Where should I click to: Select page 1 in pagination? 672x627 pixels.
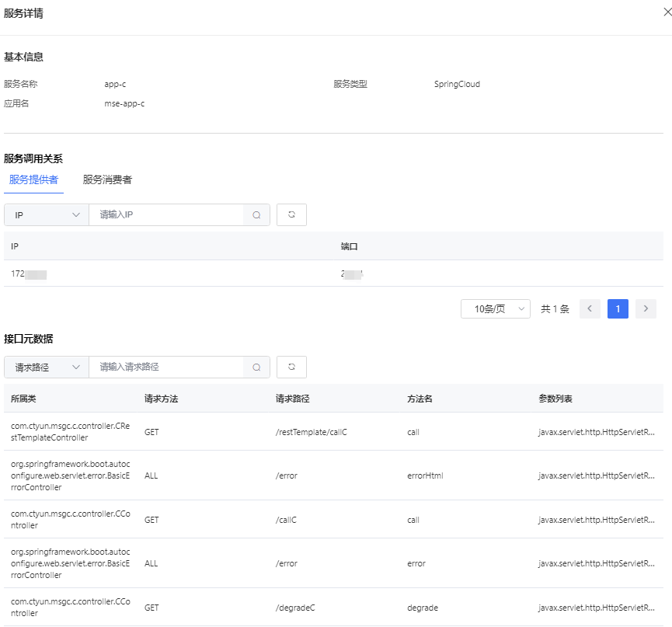pos(618,309)
